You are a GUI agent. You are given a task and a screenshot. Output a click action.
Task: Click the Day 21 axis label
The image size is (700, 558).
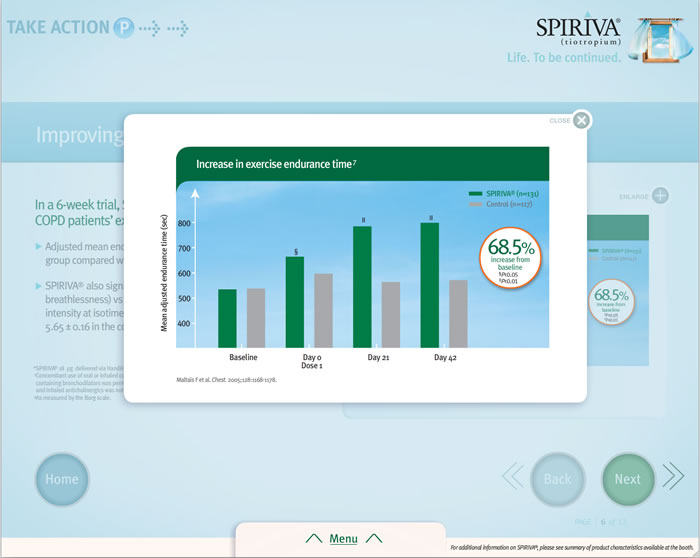pyautogui.click(x=378, y=357)
